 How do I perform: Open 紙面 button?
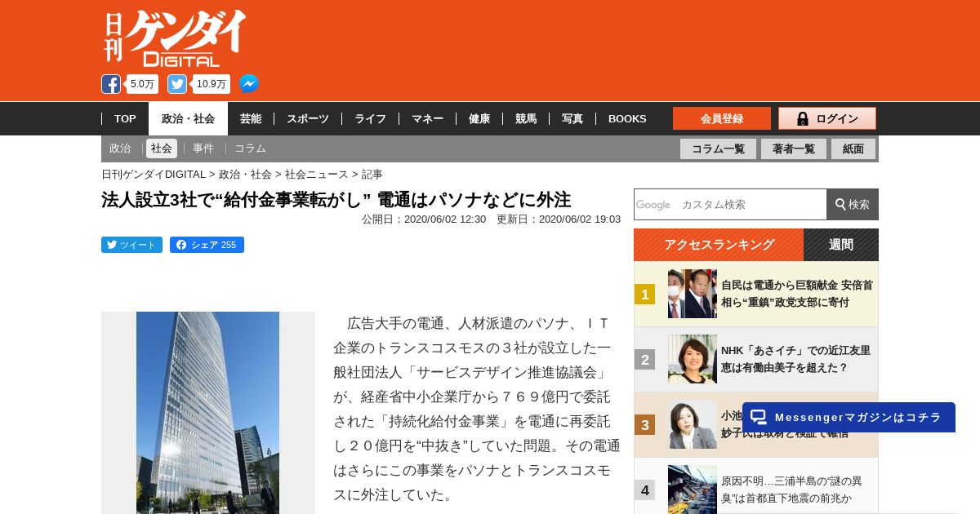[x=853, y=148]
